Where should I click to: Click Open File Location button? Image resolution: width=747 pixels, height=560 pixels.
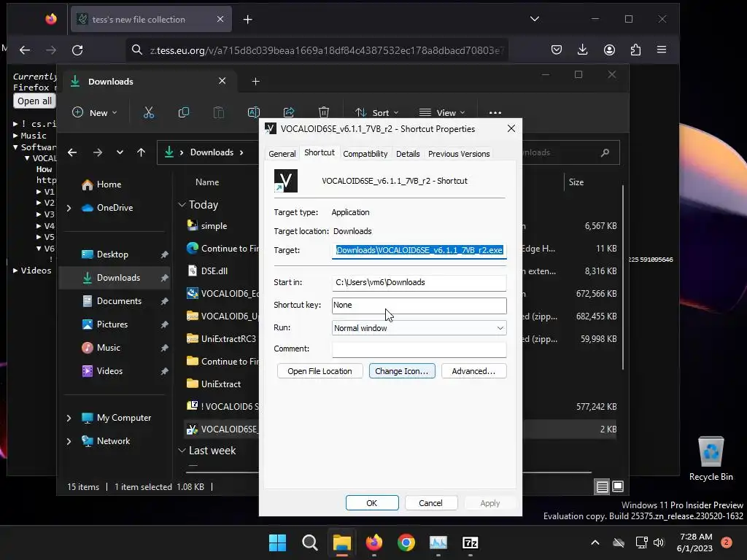coord(320,371)
